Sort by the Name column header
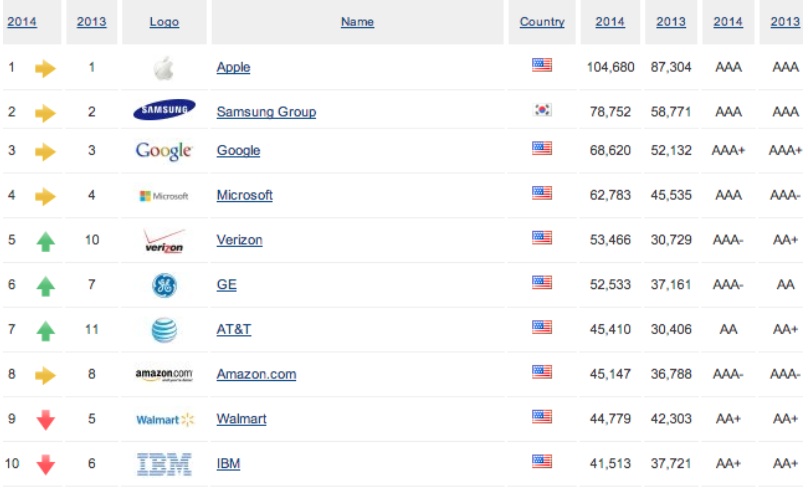808x493 pixels. tap(357, 22)
